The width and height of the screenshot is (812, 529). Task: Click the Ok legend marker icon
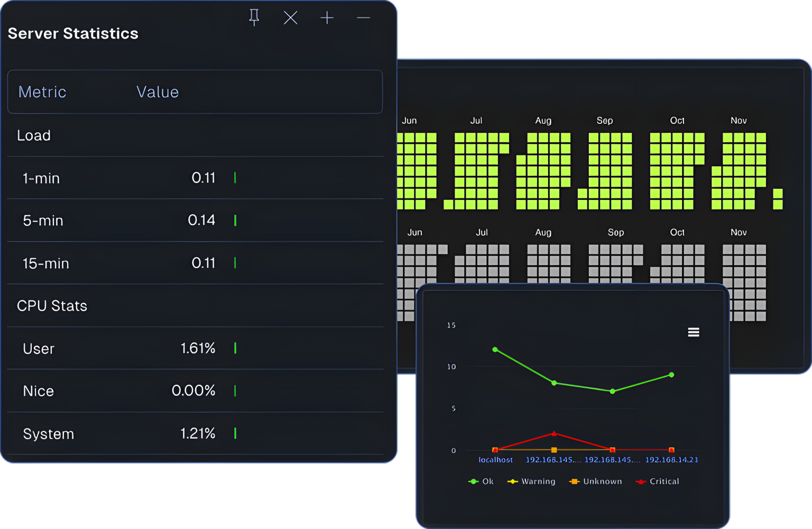472,481
